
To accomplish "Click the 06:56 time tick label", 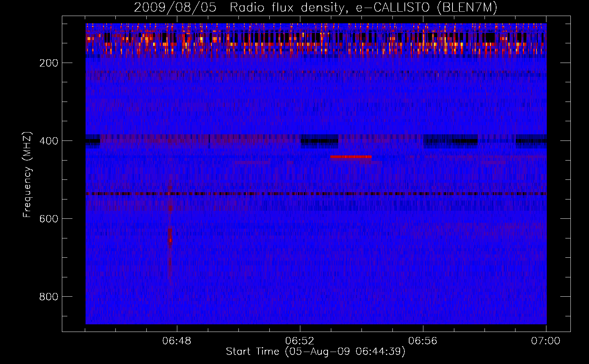I will coord(423,341).
